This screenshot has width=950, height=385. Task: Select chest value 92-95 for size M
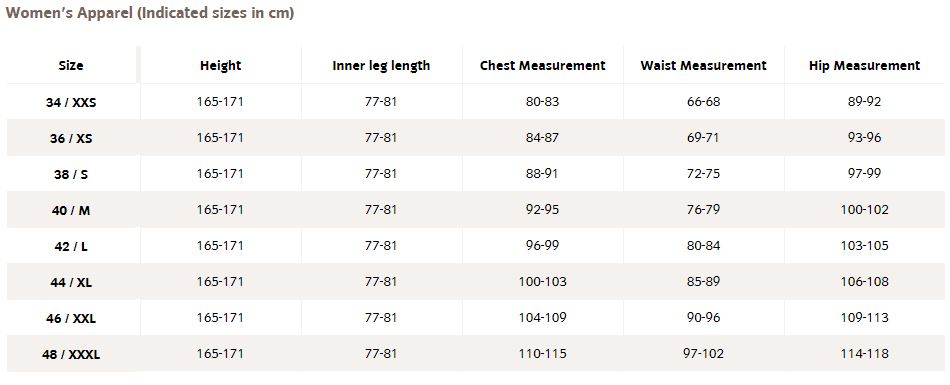coord(543,209)
